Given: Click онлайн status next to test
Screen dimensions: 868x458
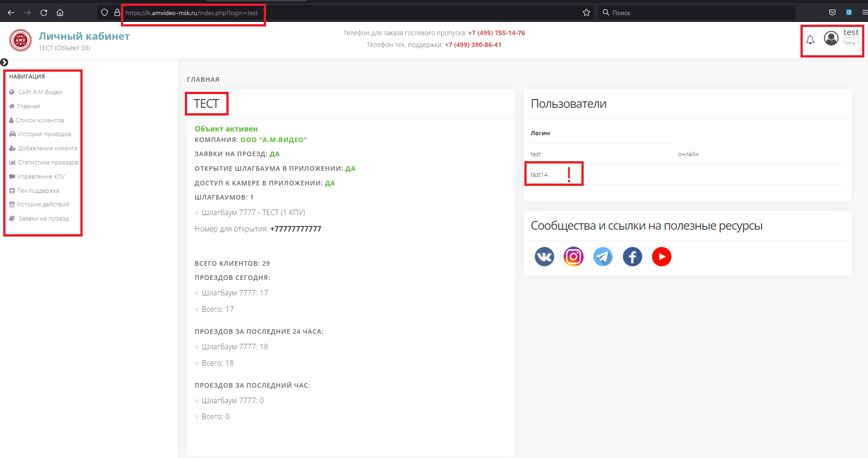Looking at the screenshot, I should click(x=688, y=154).
